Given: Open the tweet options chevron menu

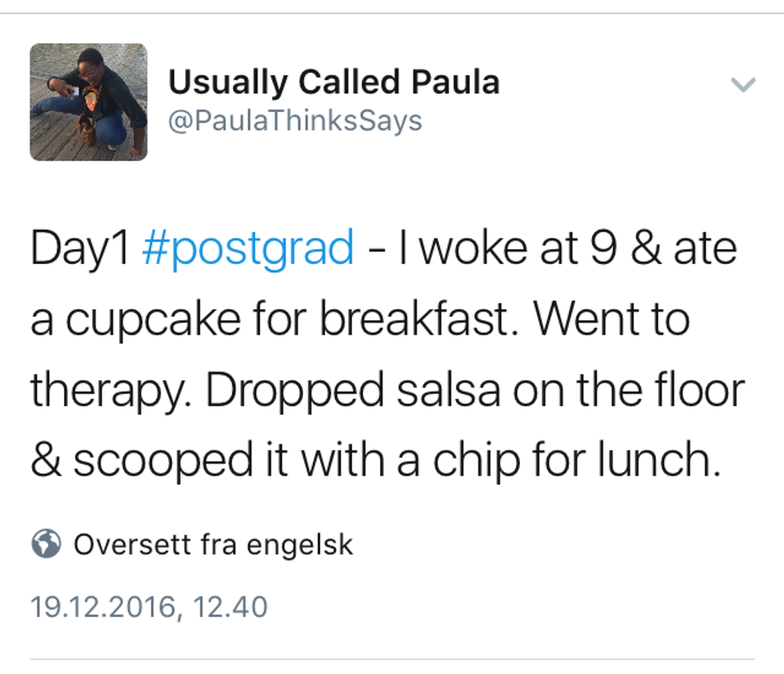Looking at the screenshot, I should (743, 85).
